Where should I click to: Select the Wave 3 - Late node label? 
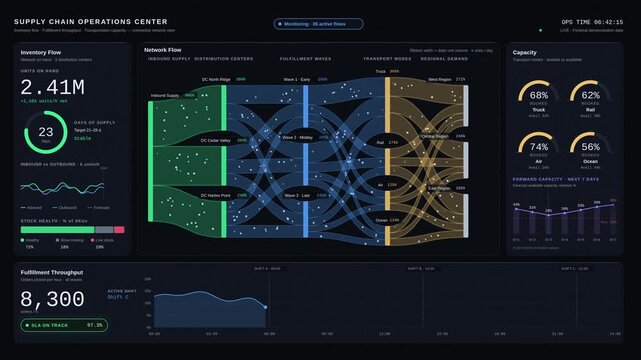click(297, 195)
